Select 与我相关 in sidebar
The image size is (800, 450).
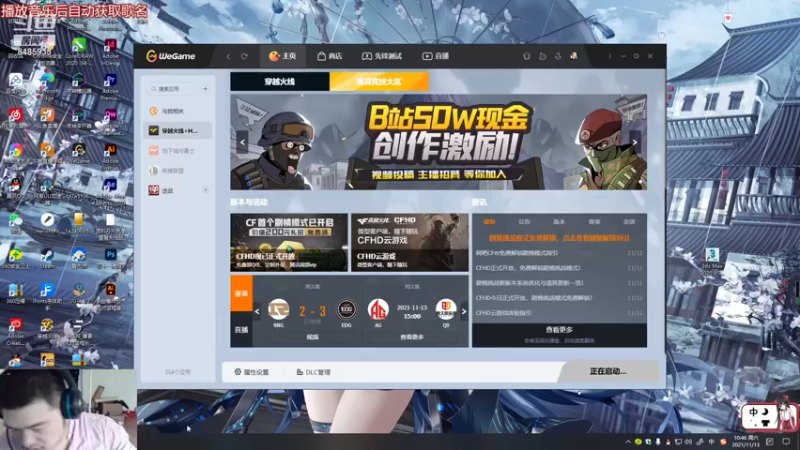[178, 111]
